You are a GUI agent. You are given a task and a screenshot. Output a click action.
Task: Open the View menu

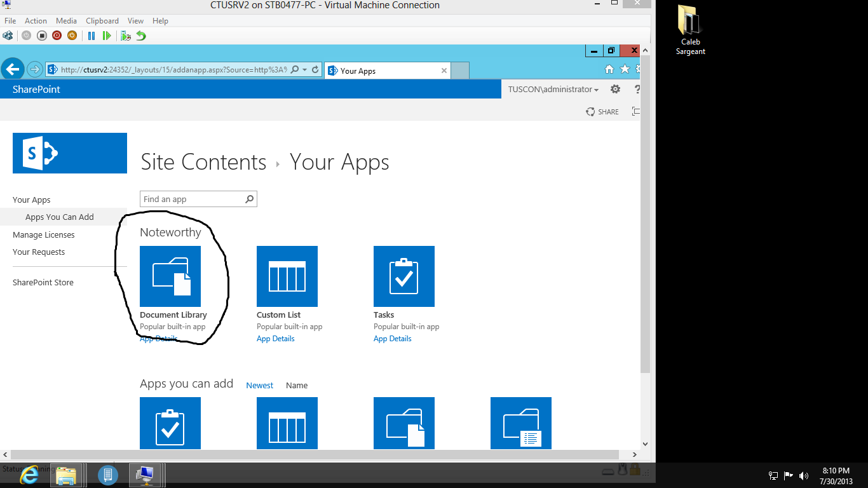(135, 21)
